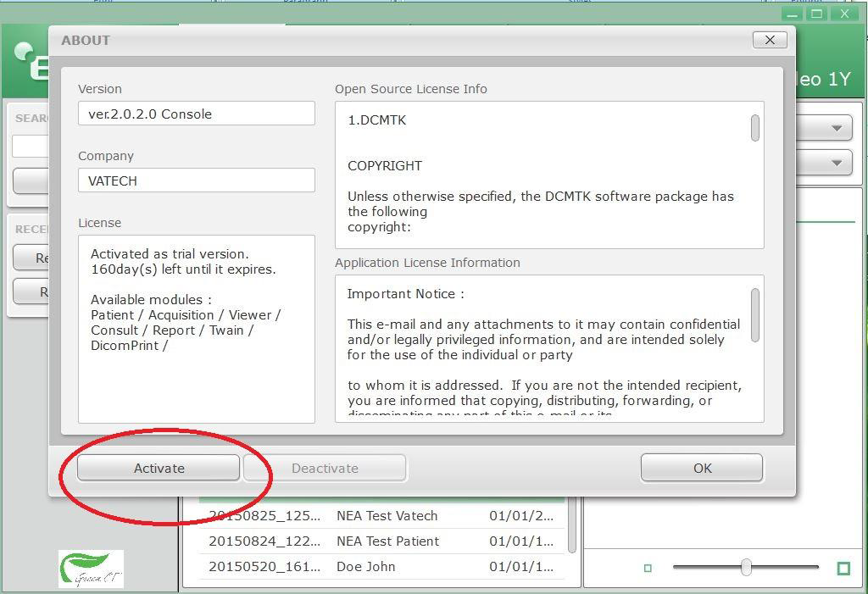Viewport: 868px width, 594px height.
Task: Maximize the main application window
Action: point(816,14)
